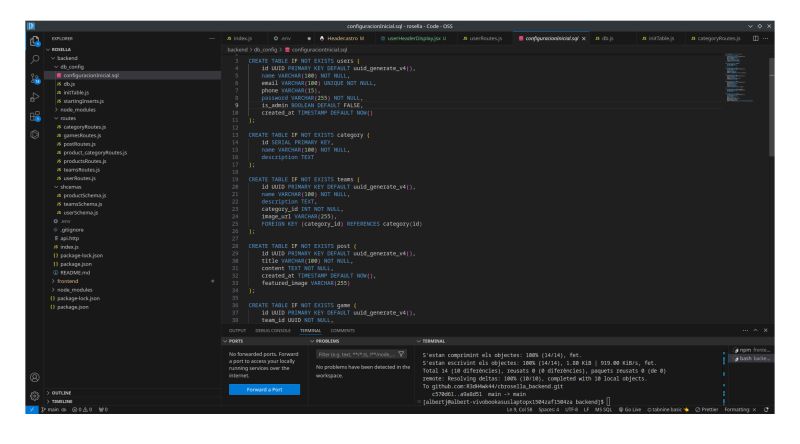The image size is (800, 444).
Task: Click Go Live in the status bar
Action: point(630,409)
